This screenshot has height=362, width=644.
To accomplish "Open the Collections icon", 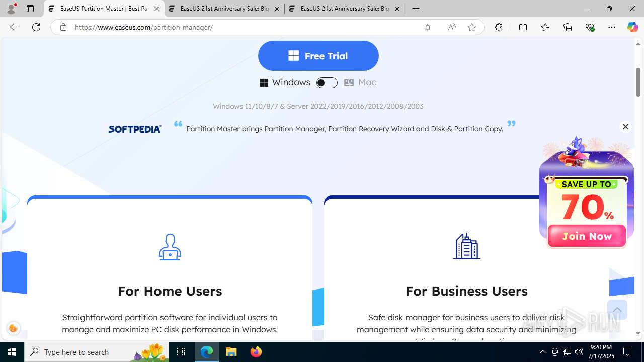I will coord(568,27).
